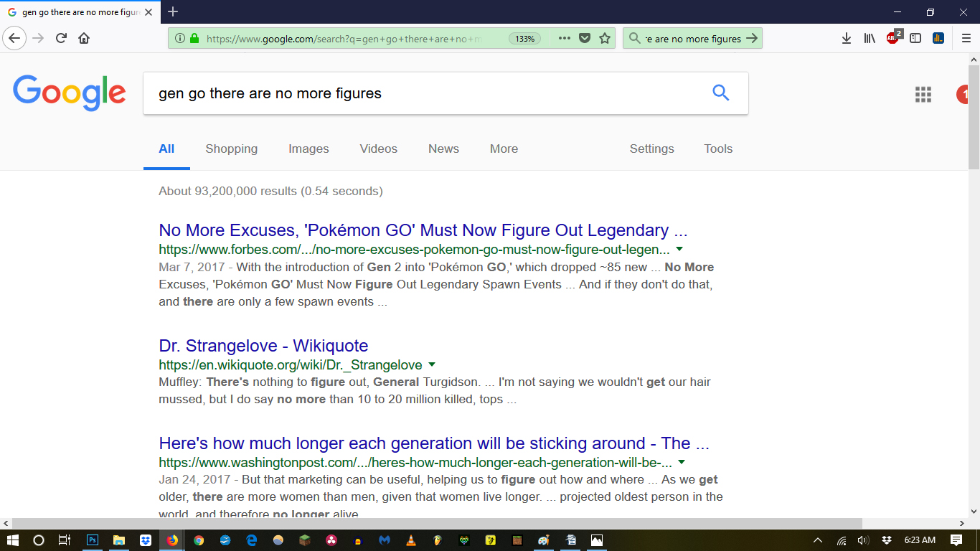Expand the Wikiquote result options arrow
The width and height of the screenshot is (980, 551).
[432, 364]
